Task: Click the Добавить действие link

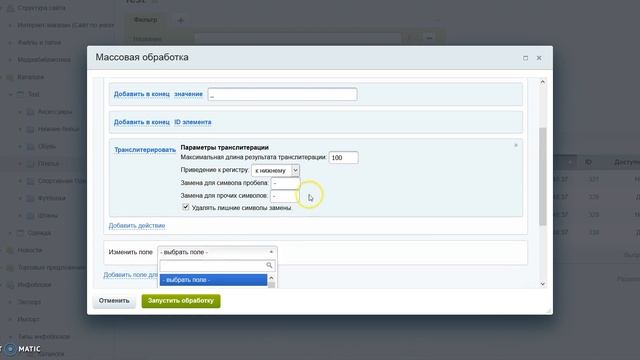Action: click(137, 225)
